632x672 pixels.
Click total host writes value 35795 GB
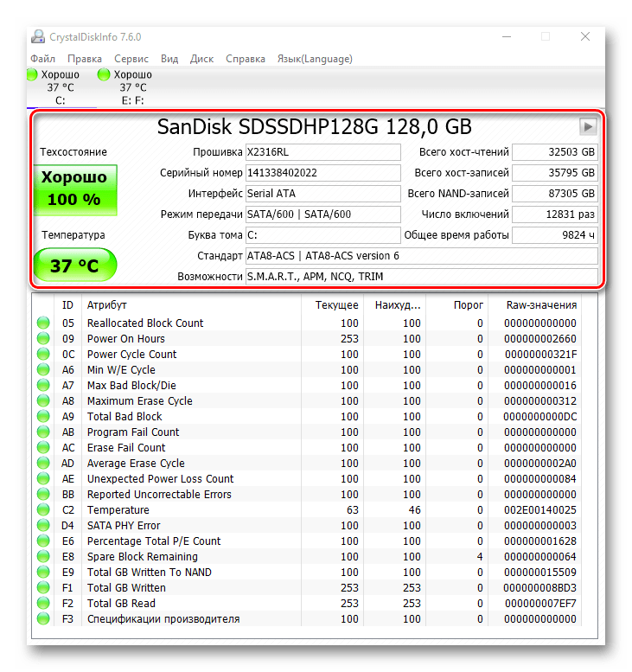tap(555, 173)
